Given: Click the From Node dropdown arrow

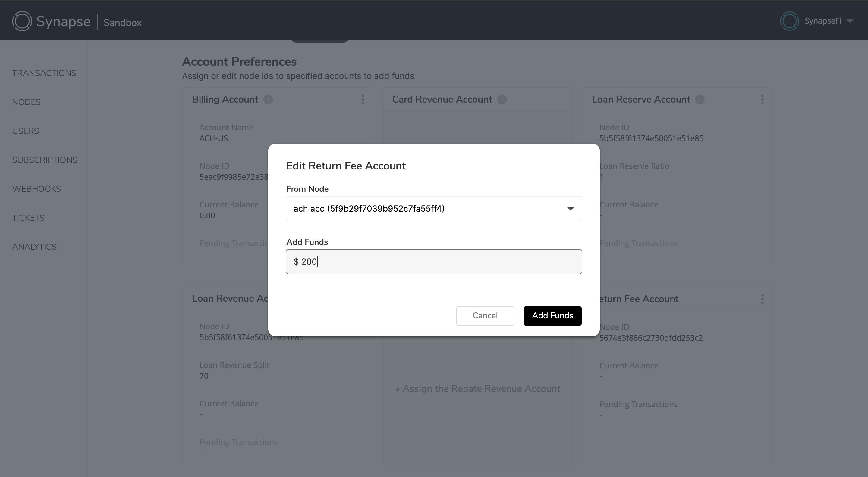Looking at the screenshot, I should (571, 209).
